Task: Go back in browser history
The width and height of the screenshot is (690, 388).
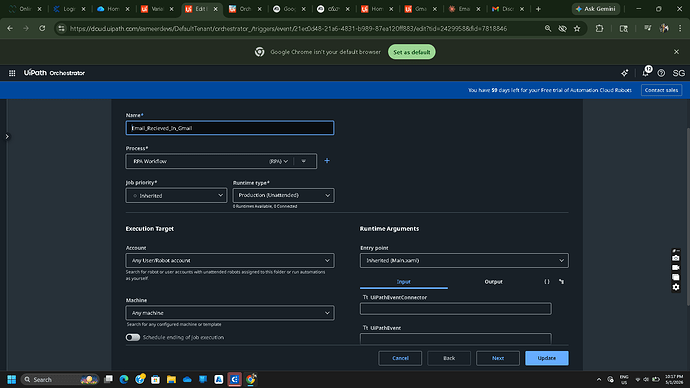Action: pyautogui.click(x=10, y=29)
